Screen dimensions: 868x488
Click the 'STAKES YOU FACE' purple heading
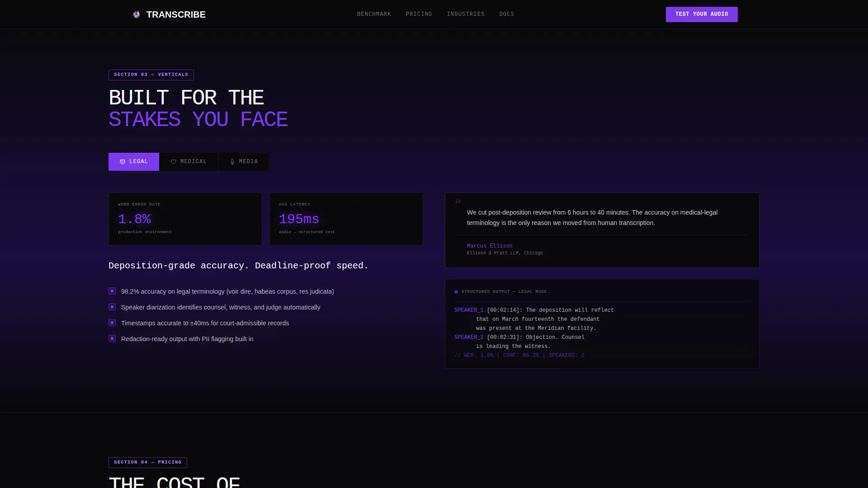[198, 119]
